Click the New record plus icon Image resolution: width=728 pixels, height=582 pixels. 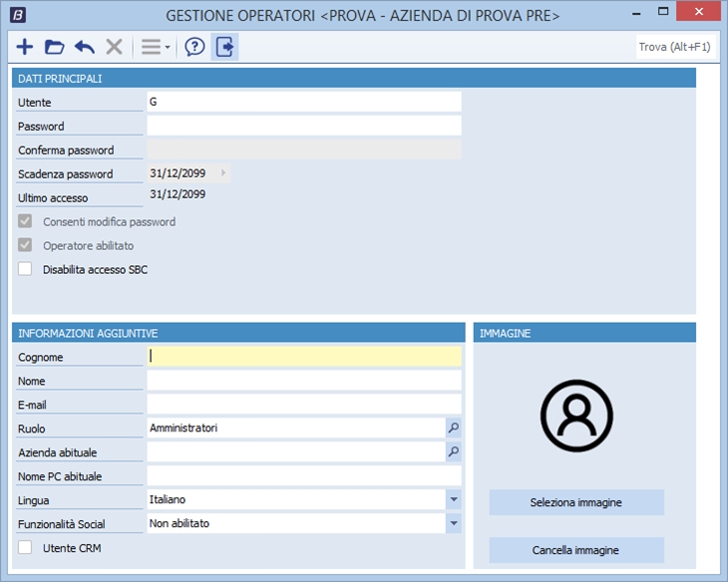tap(25, 47)
